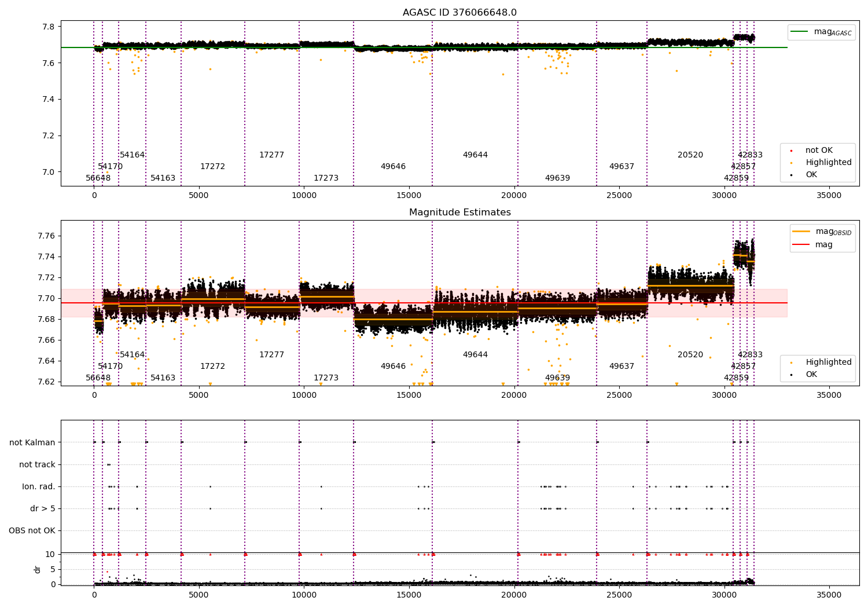Click x-axis tick '35000' under flags plot

click(829, 595)
